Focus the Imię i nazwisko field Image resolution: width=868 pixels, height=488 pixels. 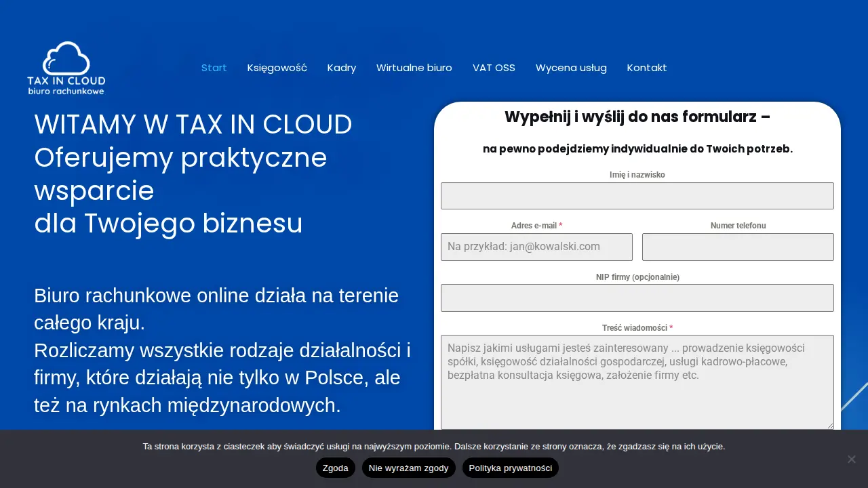(x=637, y=196)
